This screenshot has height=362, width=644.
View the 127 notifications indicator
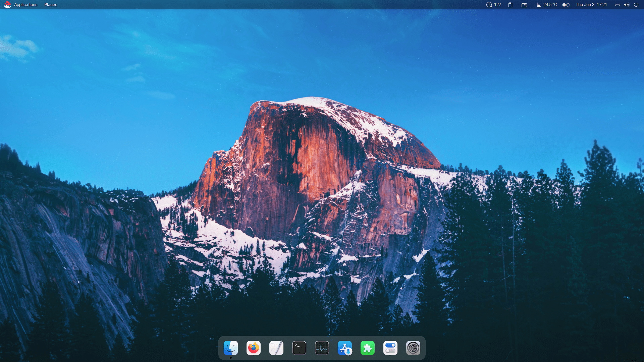[493, 5]
